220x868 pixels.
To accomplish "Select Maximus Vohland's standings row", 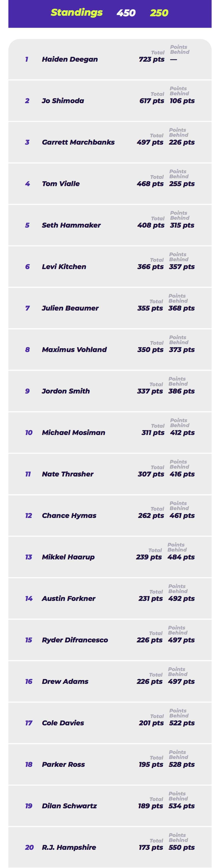I will click(x=110, y=349).
